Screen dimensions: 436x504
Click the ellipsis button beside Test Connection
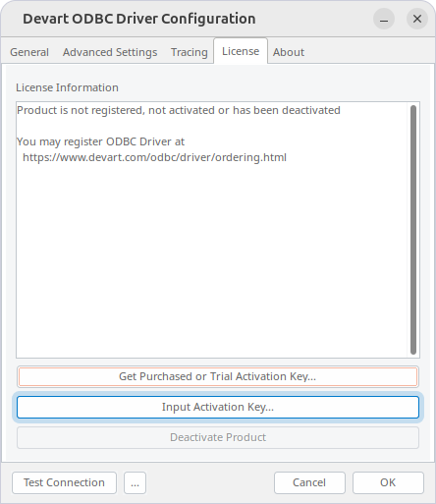click(135, 482)
